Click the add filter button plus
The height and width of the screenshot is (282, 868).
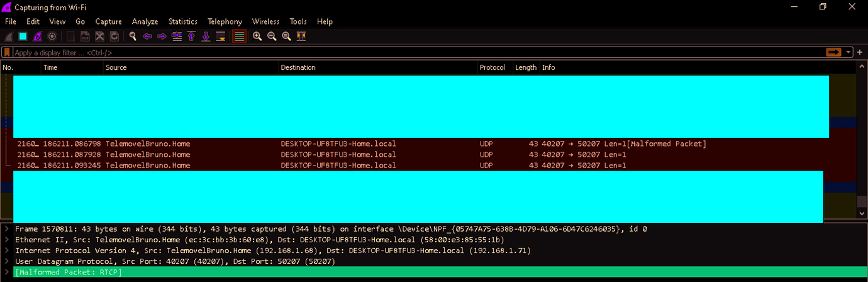tap(860, 52)
